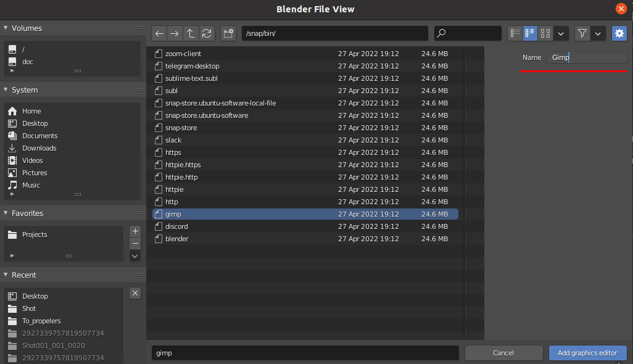Screen dimensions: 633x364
Task: Click Add graphics editor button
Action: point(587,353)
